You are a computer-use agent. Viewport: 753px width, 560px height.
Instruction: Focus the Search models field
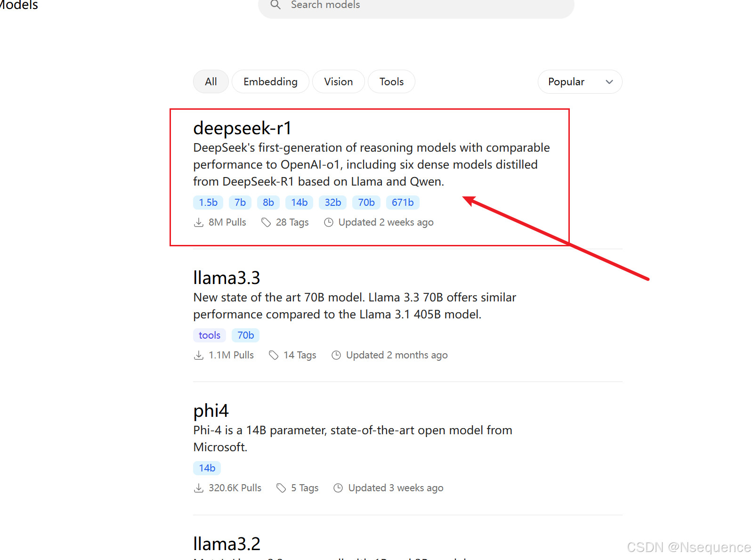pos(416,6)
